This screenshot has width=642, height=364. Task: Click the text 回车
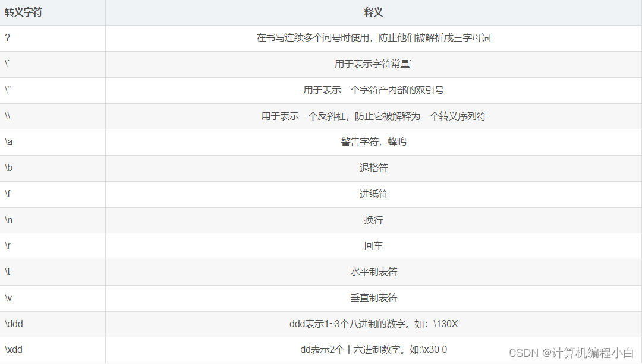(x=373, y=246)
